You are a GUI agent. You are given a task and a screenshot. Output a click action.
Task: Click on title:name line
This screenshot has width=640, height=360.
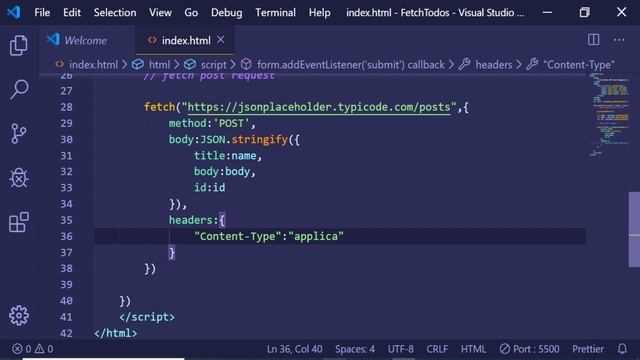pyautogui.click(x=228, y=156)
